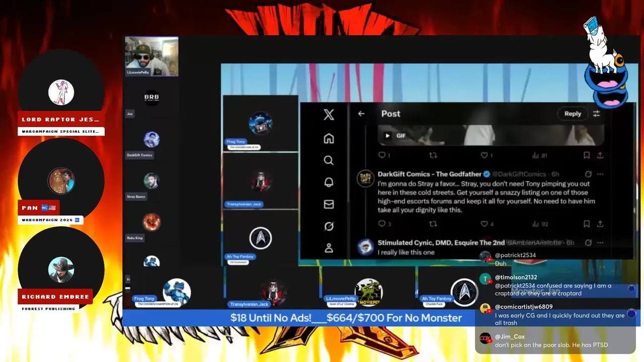Screen dimensions: 644x362
Task: View analytics showing 81 views
Action: (539, 155)
